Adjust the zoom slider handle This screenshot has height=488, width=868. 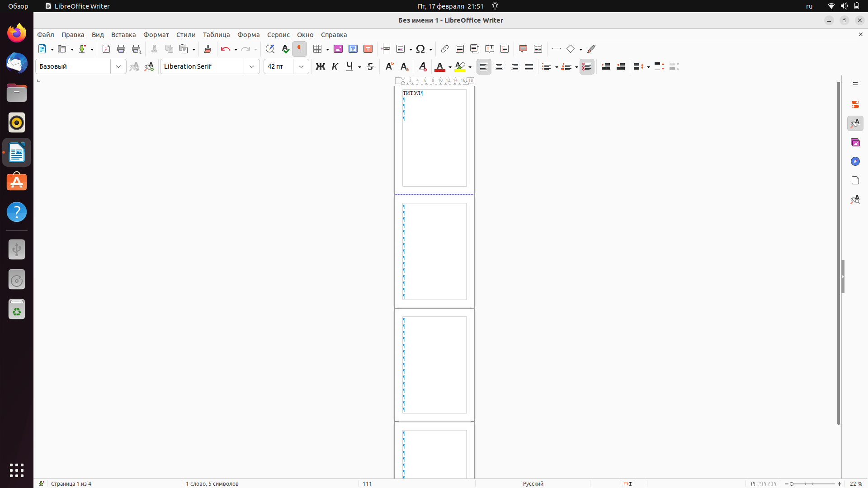(792, 483)
